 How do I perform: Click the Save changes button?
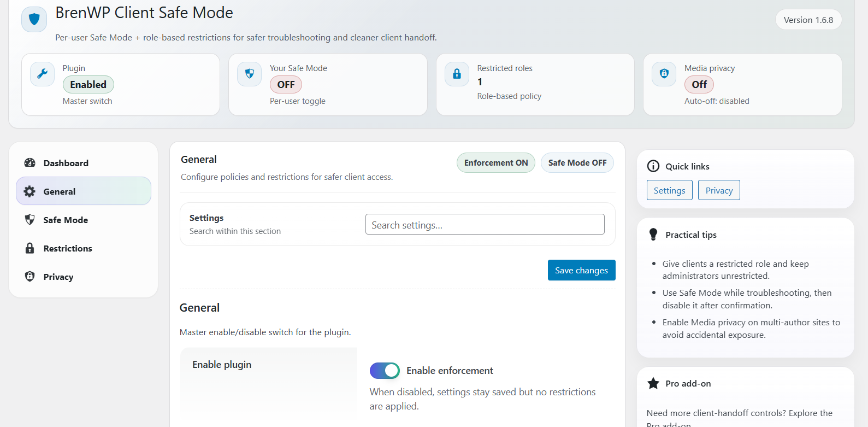coord(581,270)
